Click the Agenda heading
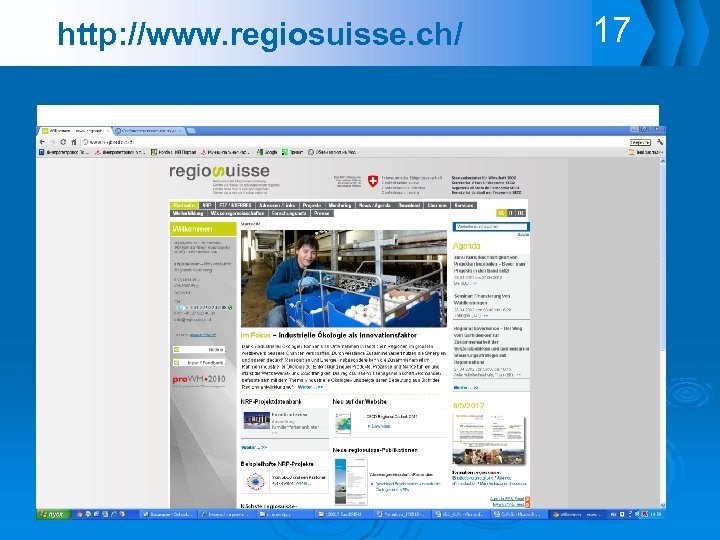This screenshot has width=720, height=540. (467, 246)
